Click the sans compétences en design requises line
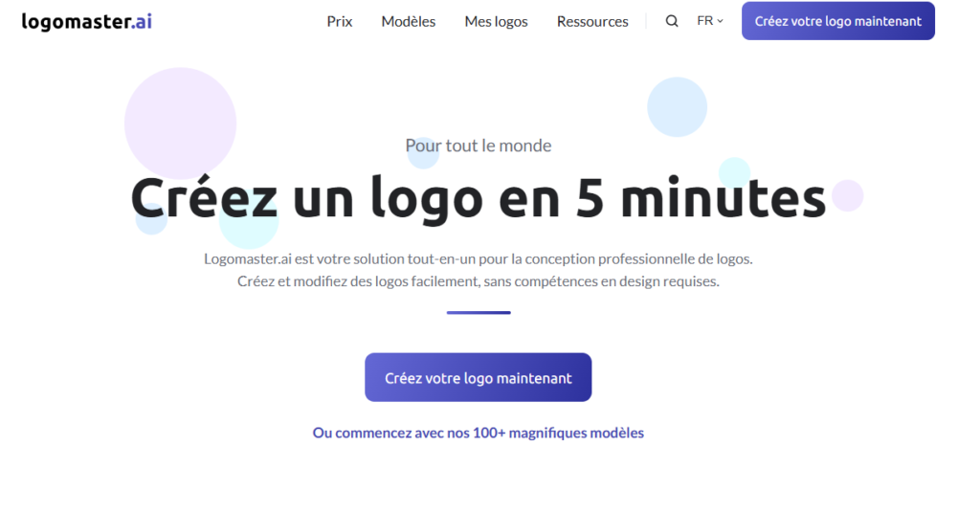The height and width of the screenshot is (514, 980). click(479, 281)
